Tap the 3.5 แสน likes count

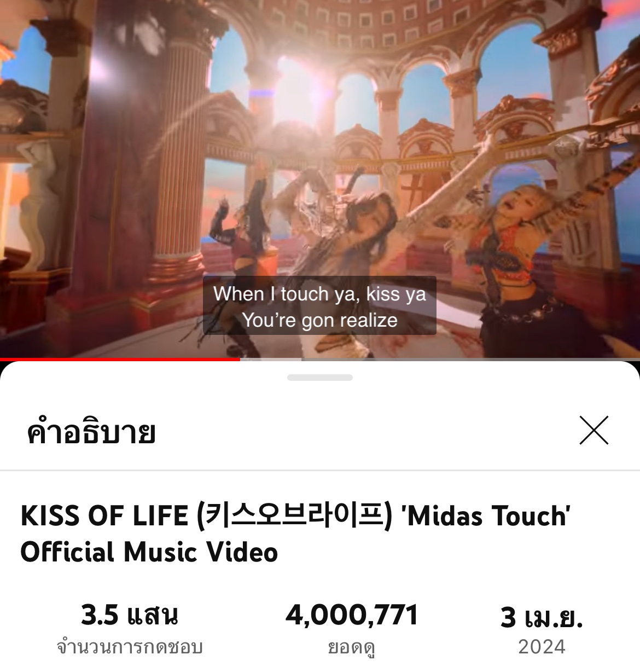130,615
